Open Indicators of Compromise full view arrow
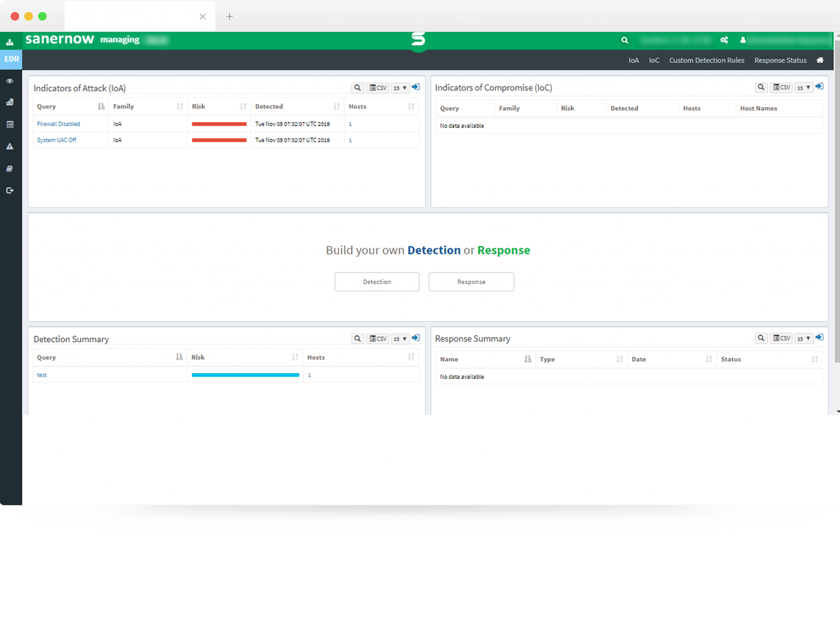840x620 pixels. (819, 87)
